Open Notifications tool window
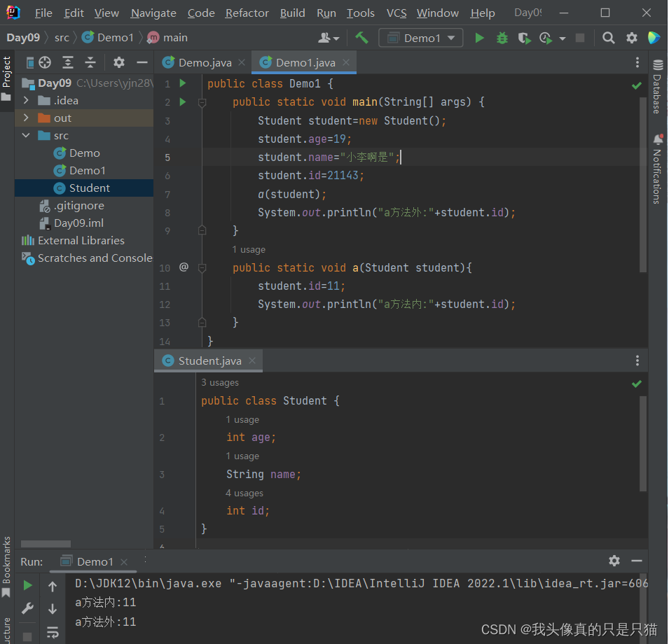The image size is (669, 644). click(658, 169)
